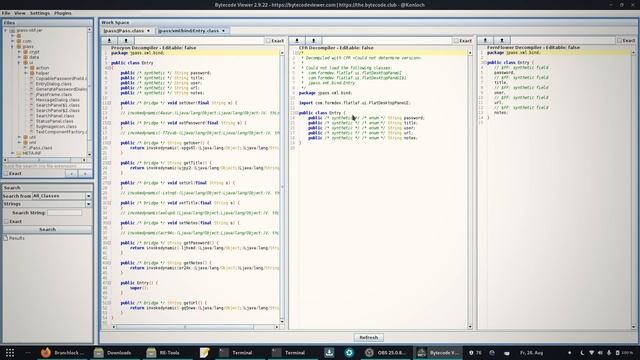Expand the xml package node
This screenshot has height=360, width=640.
19,142
